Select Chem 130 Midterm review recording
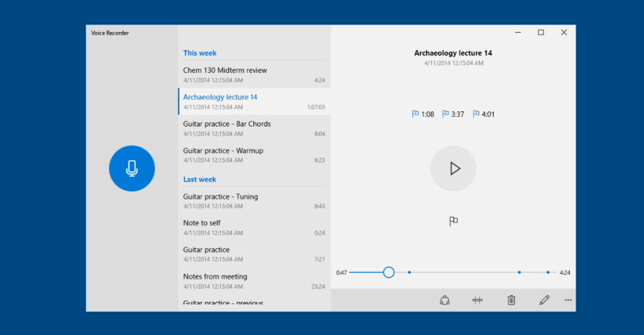The width and height of the screenshot is (644, 335). point(254,75)
